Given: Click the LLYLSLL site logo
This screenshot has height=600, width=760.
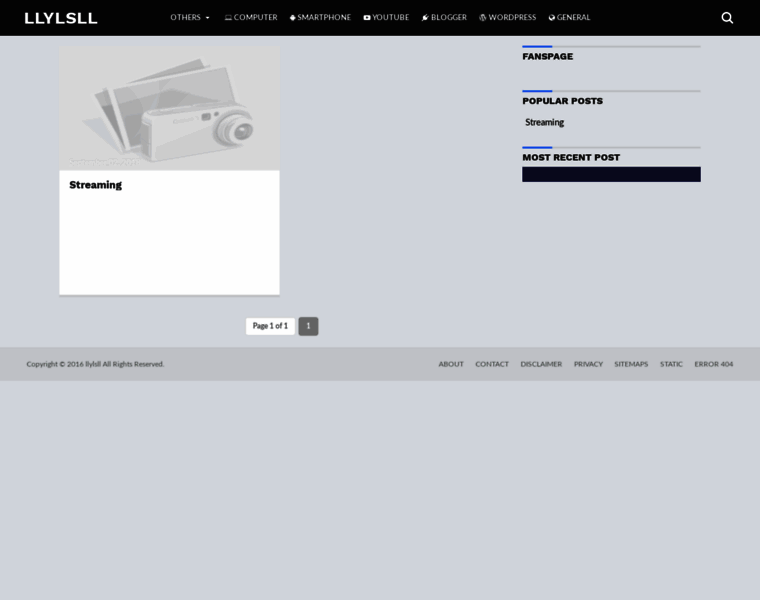Looking at the screenshot, I should click(61, 18).
